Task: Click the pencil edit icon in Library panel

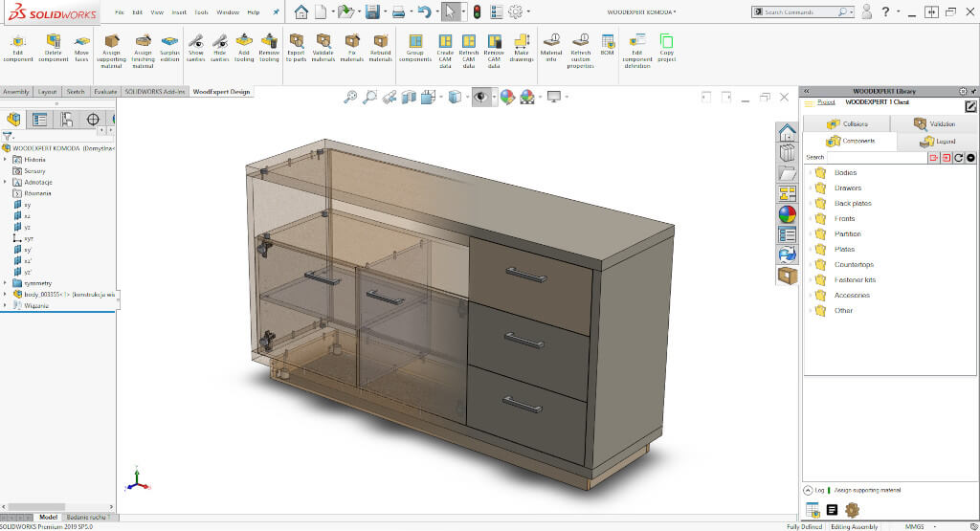Action: pyautogui.click(x=970, y=106)
